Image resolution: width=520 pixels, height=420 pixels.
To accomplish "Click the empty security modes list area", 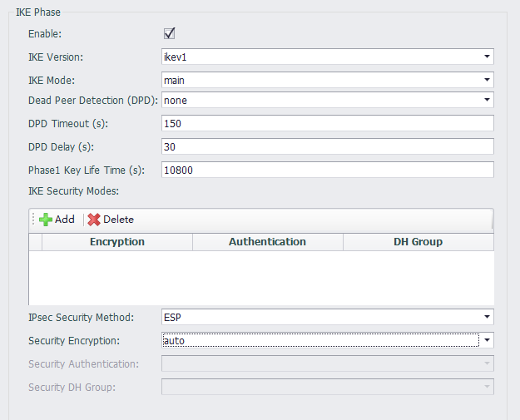I will [261, 277].
